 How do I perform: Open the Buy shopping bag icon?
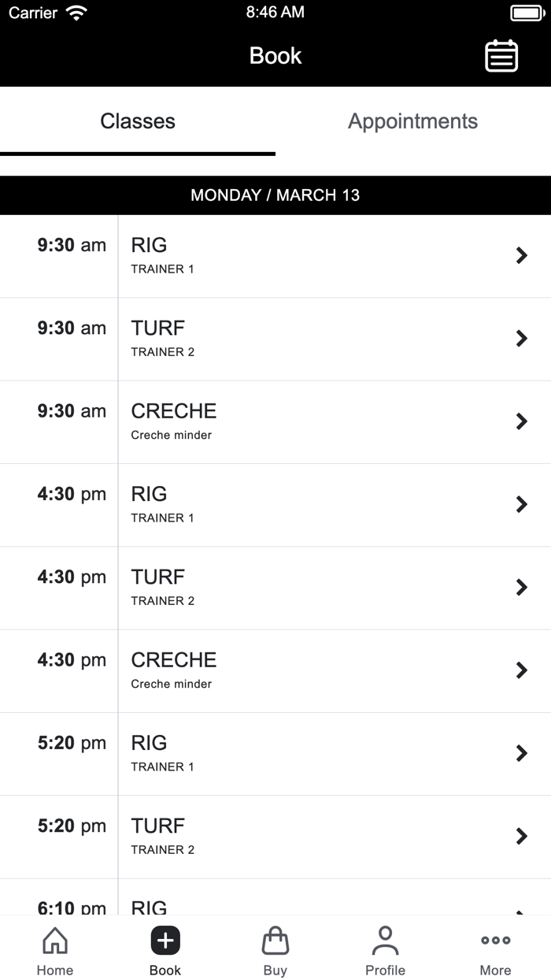coord(275,941)
